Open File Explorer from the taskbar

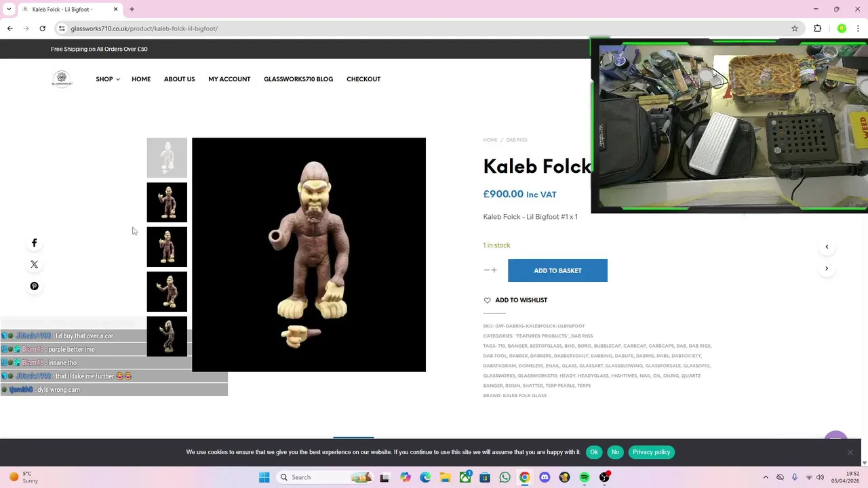pyautogui.click(x=445, y=477)
